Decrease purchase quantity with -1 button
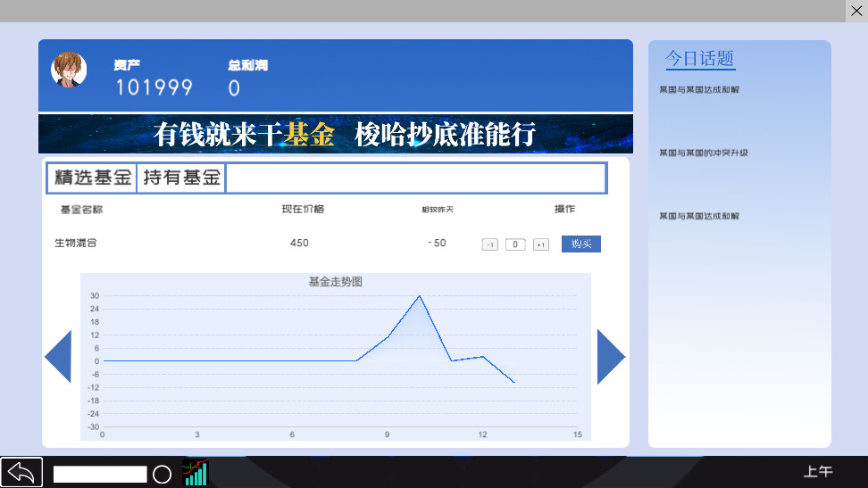Image resolution: width=868 pixels, height=488 pixels. tap(489, 244)
